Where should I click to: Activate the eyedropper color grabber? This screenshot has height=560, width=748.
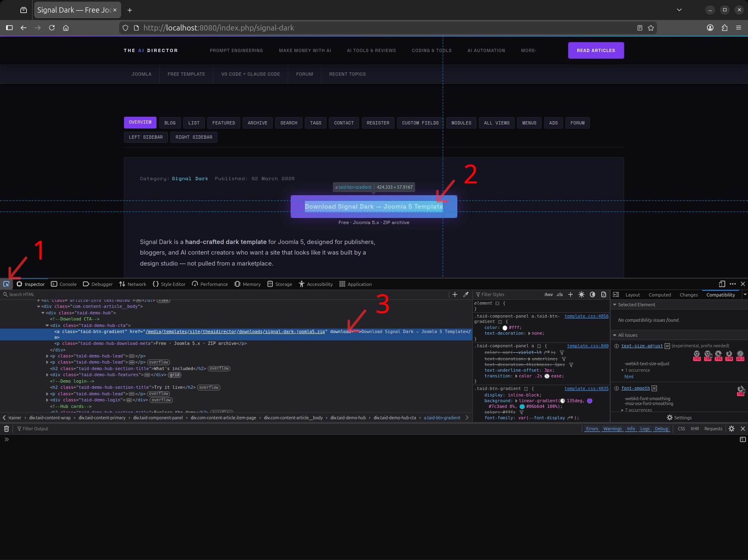tap(466, 294)
